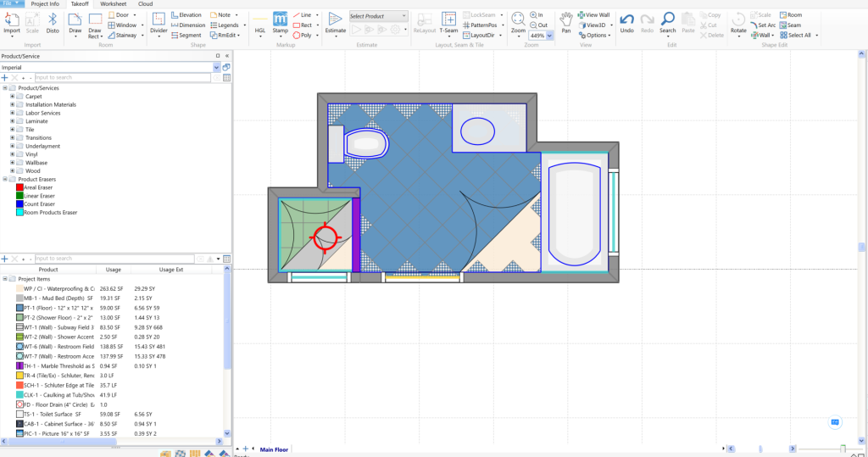Open the Select Product dropdown
Screen dimensions: 868x457
378,15
